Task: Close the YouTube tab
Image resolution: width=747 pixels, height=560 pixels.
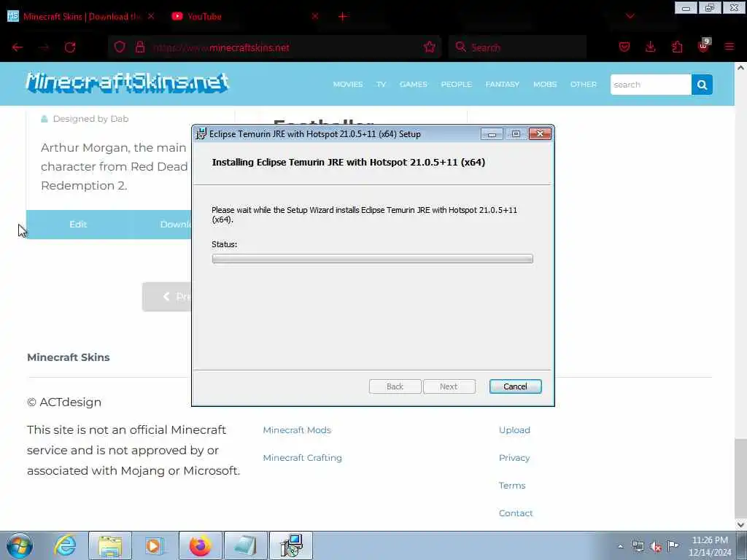Action: coord(315,16)
